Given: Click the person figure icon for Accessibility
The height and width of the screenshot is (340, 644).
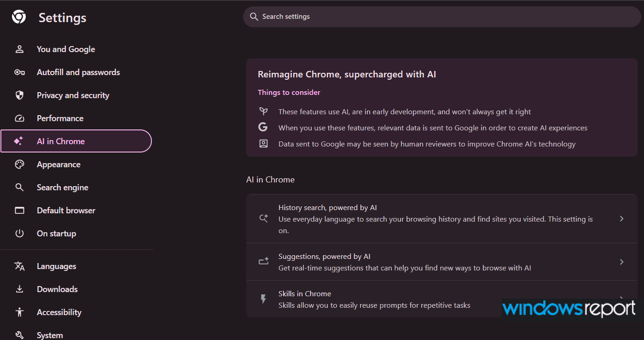Looking at the screenshot, I should point(19,312).
